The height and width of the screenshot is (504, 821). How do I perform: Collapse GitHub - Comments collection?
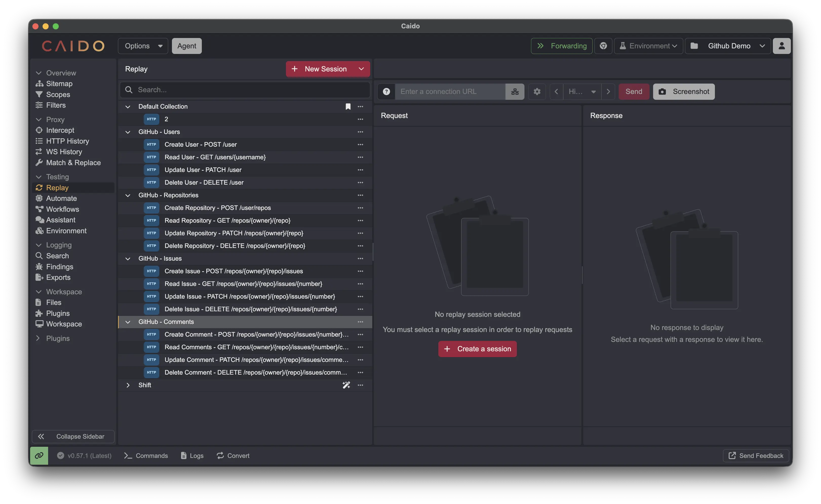pos(128,322)
